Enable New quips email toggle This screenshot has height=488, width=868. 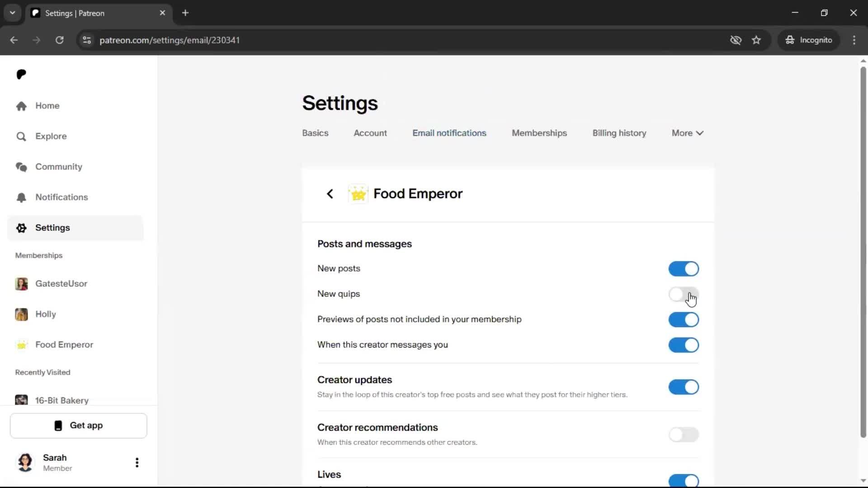[x=684, y=295]
